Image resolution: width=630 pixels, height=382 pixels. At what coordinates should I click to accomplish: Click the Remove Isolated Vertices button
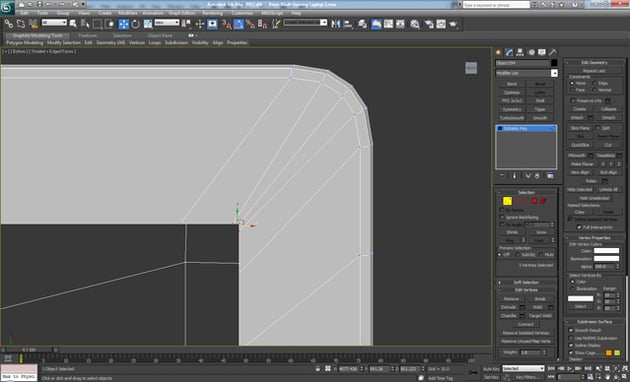[526, 333]
